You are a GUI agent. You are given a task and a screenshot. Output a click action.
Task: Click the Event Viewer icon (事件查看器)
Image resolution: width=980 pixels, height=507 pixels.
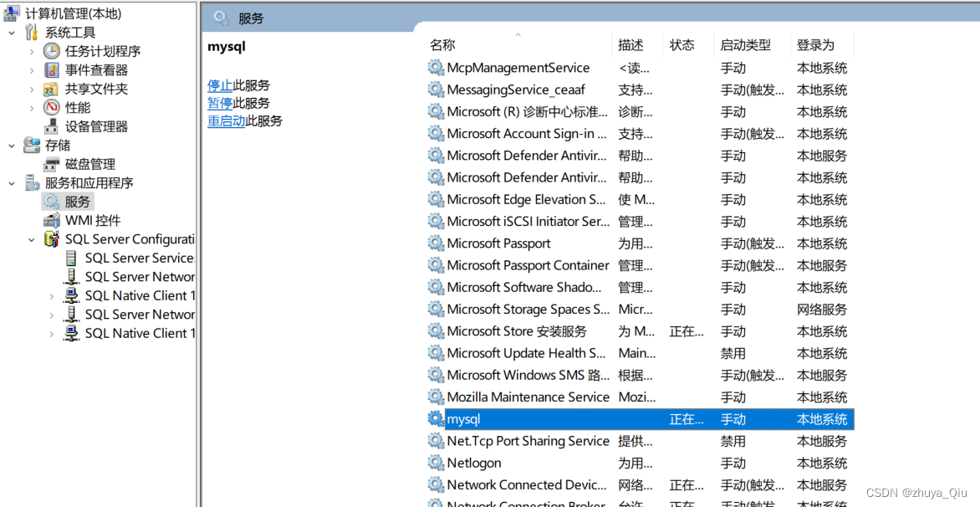click(51, 70)
